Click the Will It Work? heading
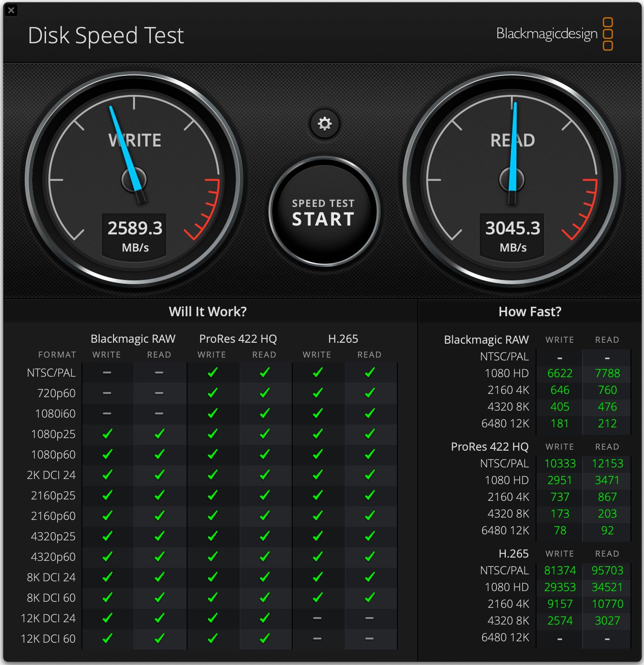 208,312
